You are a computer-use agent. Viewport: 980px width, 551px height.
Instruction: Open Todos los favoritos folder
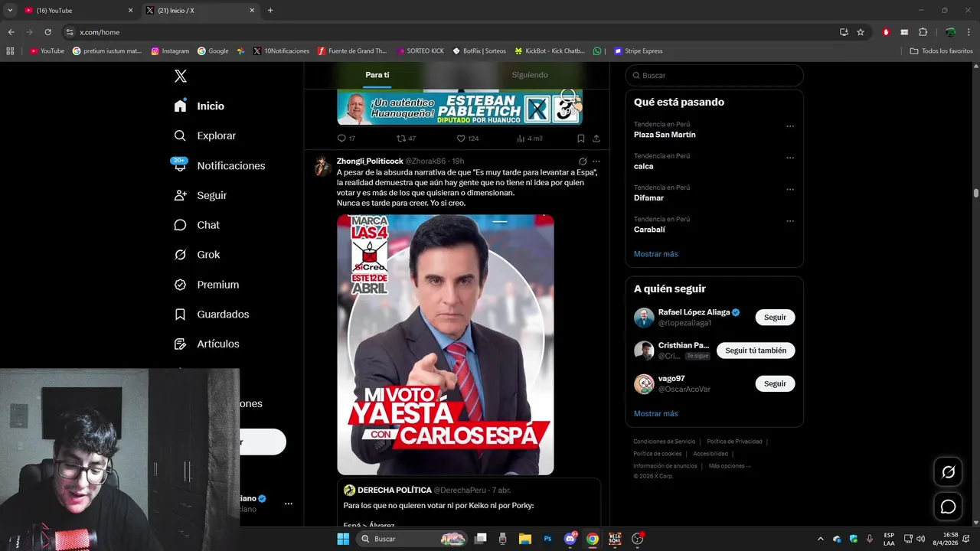[x=941, y=51]
